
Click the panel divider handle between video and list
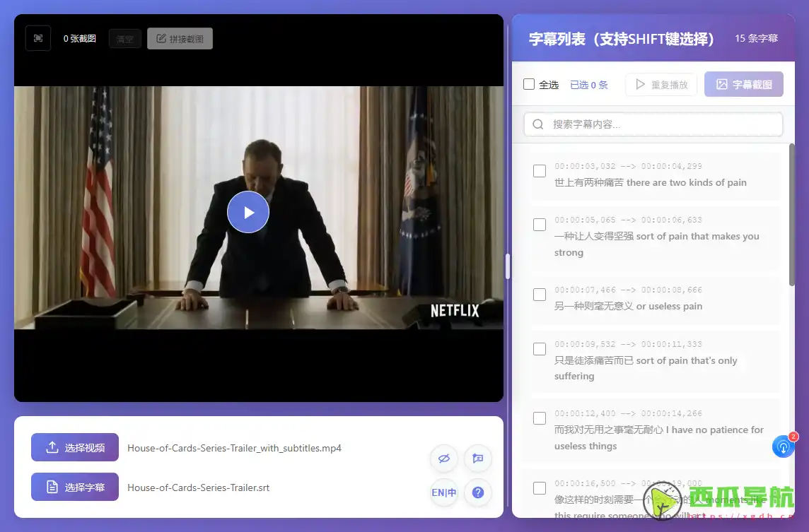tap(508, 266)
